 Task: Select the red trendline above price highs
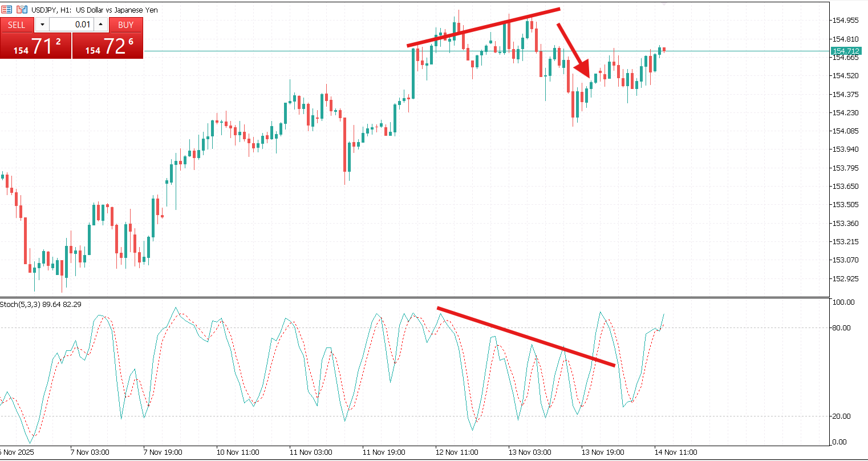click(483, 27)
